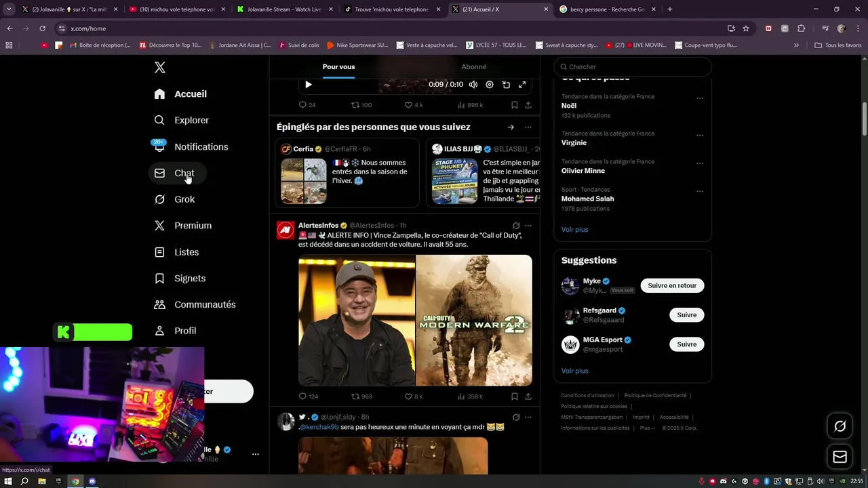Click the reply icon with 24 replies
Image resolution: width=868 pixels, height=488 pixels.
307,105
